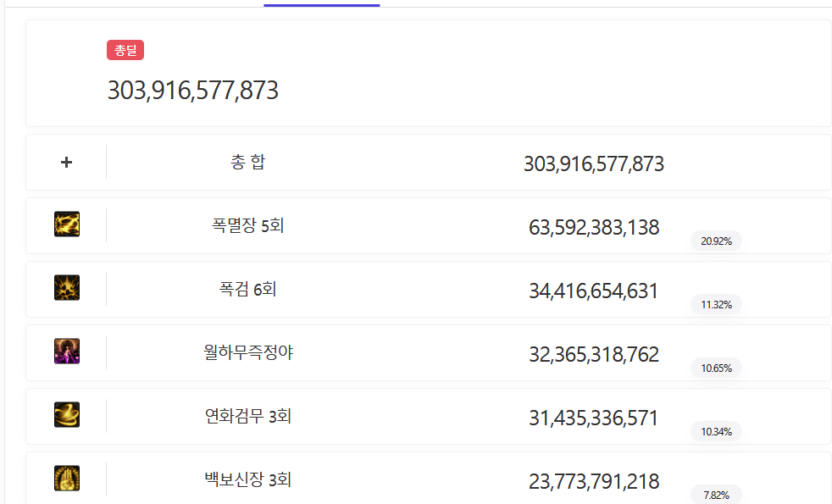Click the 63,592,383,138 damage value
Image resolution: width=832 pixels, height=504 pixels.
[x=594, y=227]
